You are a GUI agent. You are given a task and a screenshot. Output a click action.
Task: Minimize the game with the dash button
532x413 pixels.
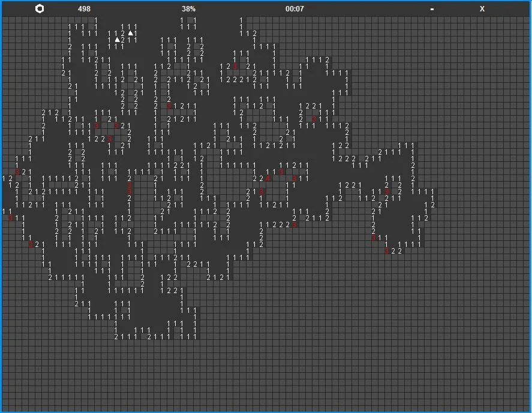coord(432,9)
